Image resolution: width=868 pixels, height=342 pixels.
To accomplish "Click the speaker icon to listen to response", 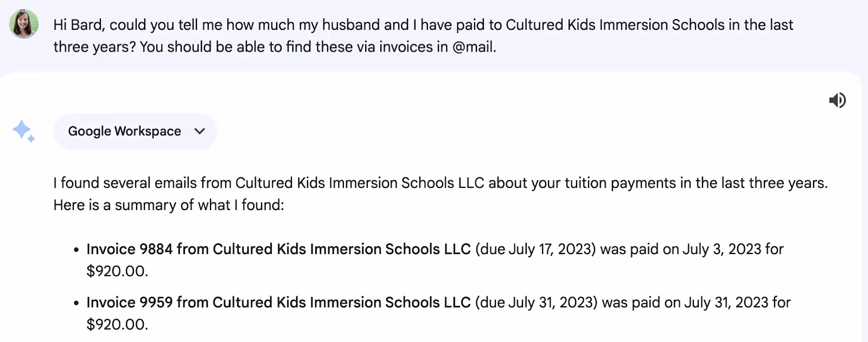I will 837,100.
